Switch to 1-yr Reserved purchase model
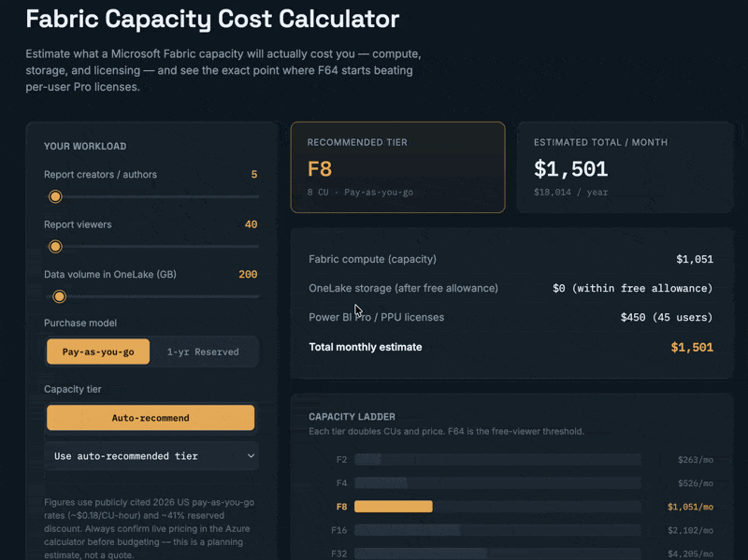Image resolution: width=748 pixels, height=560 pixels. 203,352
